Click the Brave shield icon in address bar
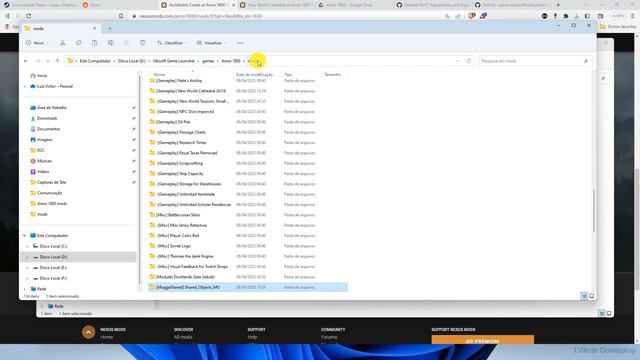The height and width of the screenshot is (360, 640). click(x=472, y=16)
